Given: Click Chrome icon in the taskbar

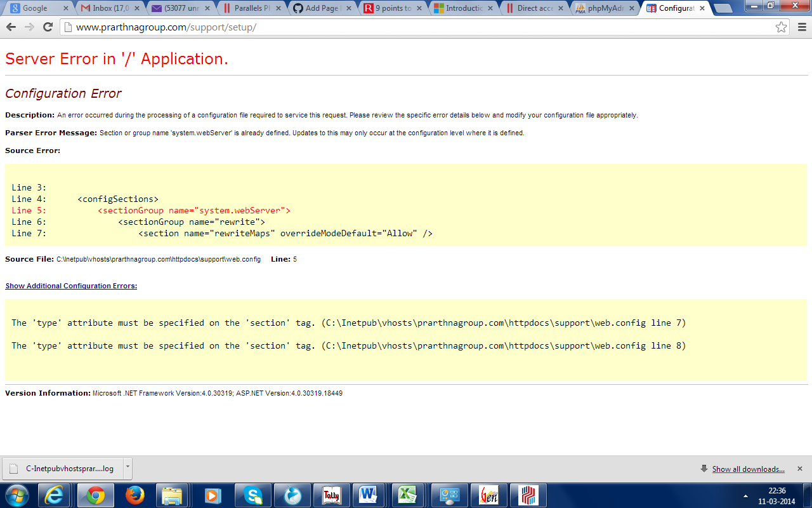Looking at the screenshot, I should click(x=96, y=495).
